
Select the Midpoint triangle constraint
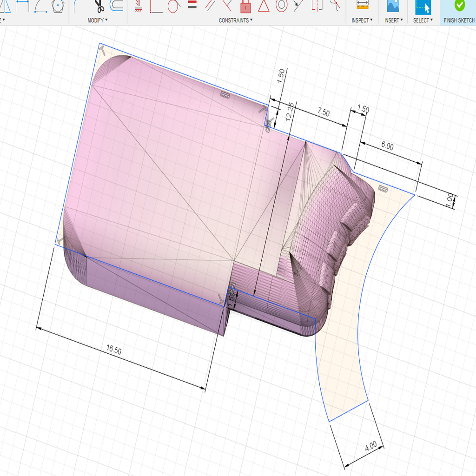click(x=264, y=6)
